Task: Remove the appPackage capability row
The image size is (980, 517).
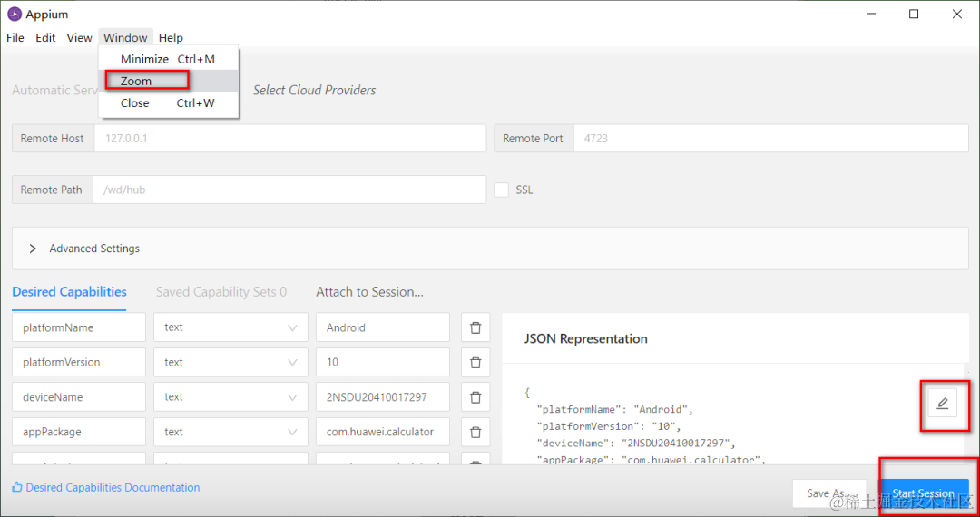Action: tap(475, 432)
